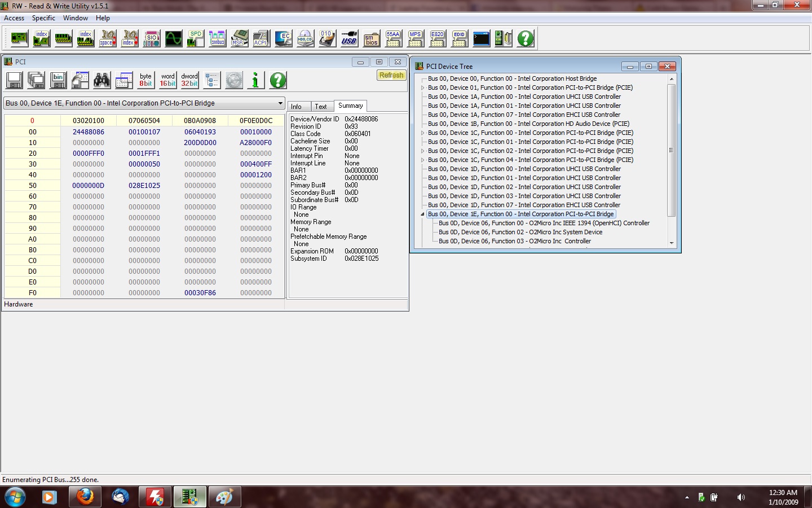
Task: Load data using the arrow-to-floppy icon
Action: [x=80, y=80]
